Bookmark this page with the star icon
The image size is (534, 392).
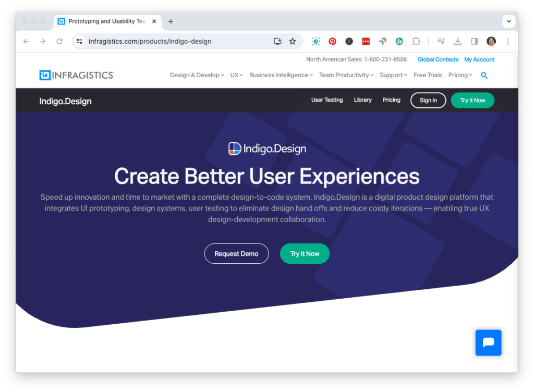click(x=293, y=41)
